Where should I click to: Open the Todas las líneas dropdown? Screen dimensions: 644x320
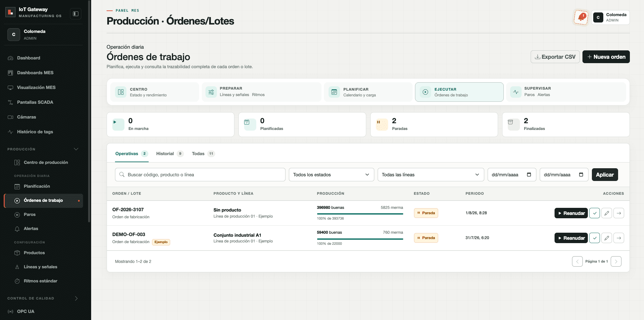pos(430,175)
